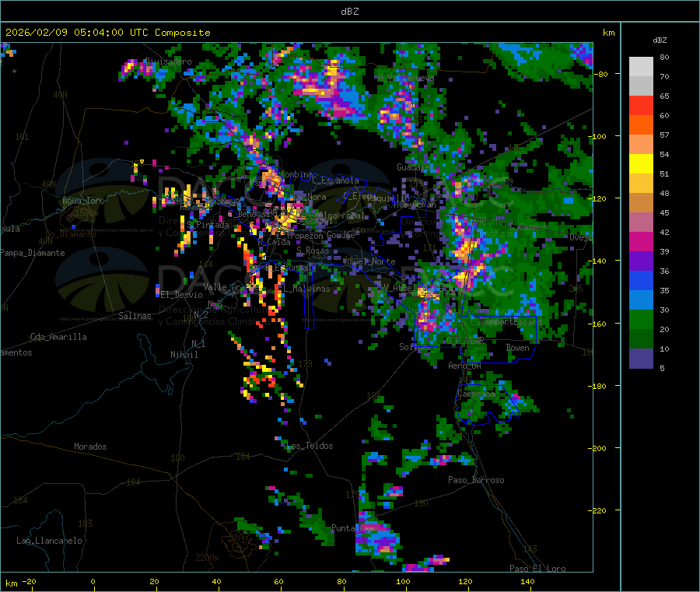Click the Paso_El_Loro map label

[x=537, y=569]
